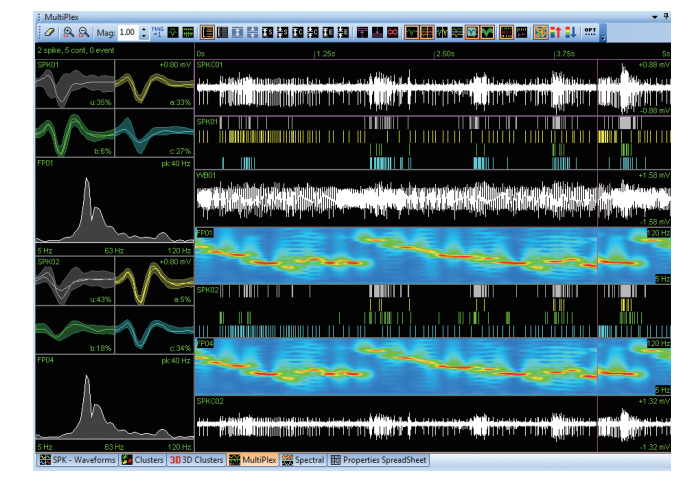The width and height of the screenshot is (698, 490).
Task: Click blue expand-vertical arrows icon
Action: 237,32
